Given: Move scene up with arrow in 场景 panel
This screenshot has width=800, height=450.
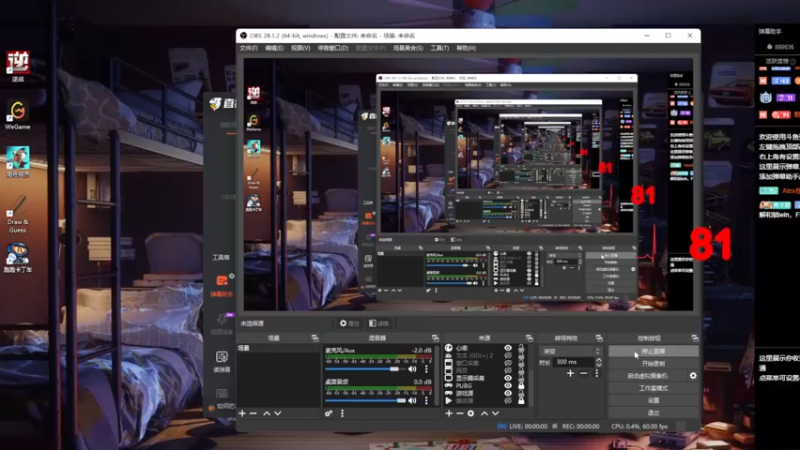Looking at the screenshot, I should click(266, 413).
